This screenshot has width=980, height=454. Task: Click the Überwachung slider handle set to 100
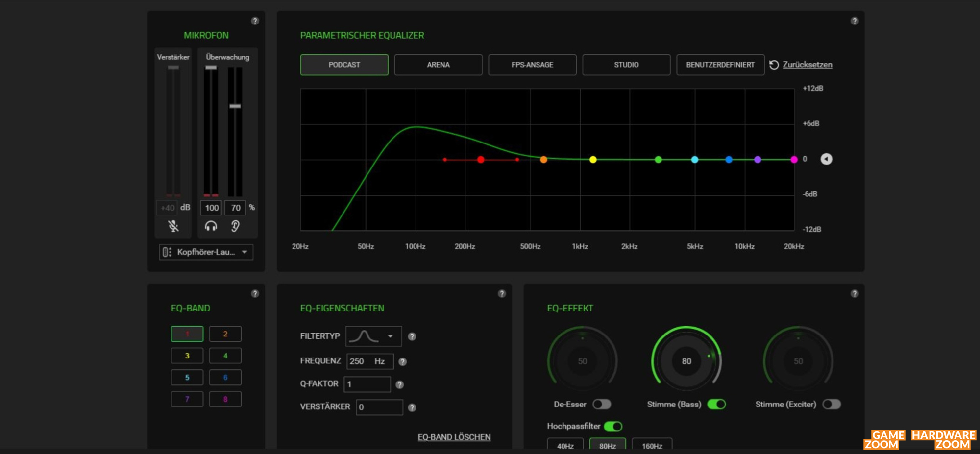(x=211, y=68)
